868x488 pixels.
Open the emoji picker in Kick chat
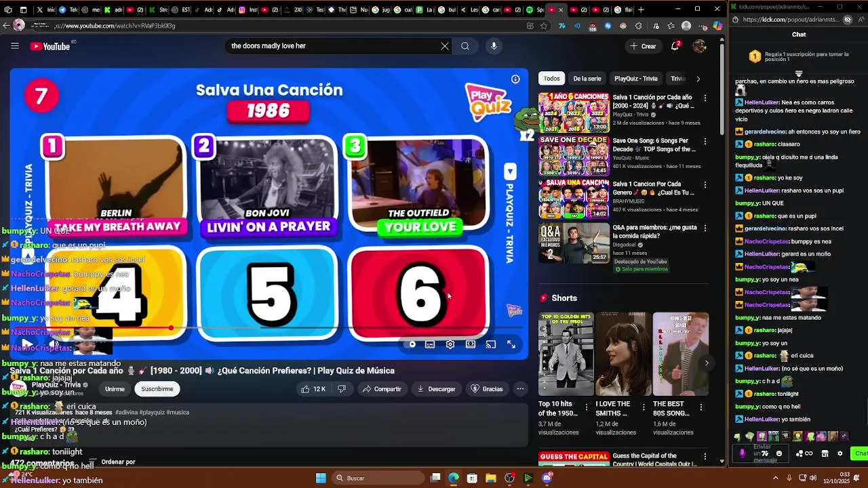(x=778, y=453)
